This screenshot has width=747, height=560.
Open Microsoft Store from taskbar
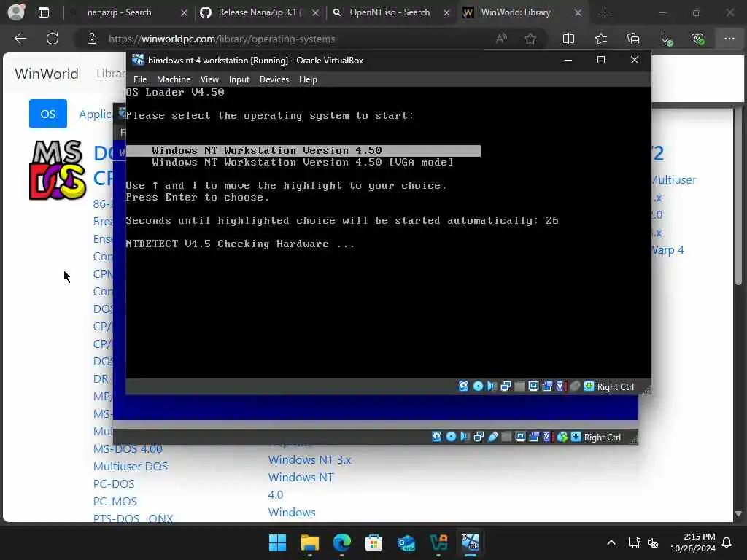[374, 542]
